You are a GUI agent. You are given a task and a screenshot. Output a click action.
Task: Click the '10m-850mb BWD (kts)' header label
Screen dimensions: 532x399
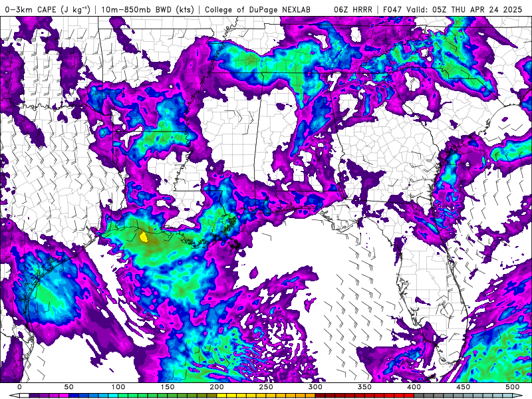point(148,9)
